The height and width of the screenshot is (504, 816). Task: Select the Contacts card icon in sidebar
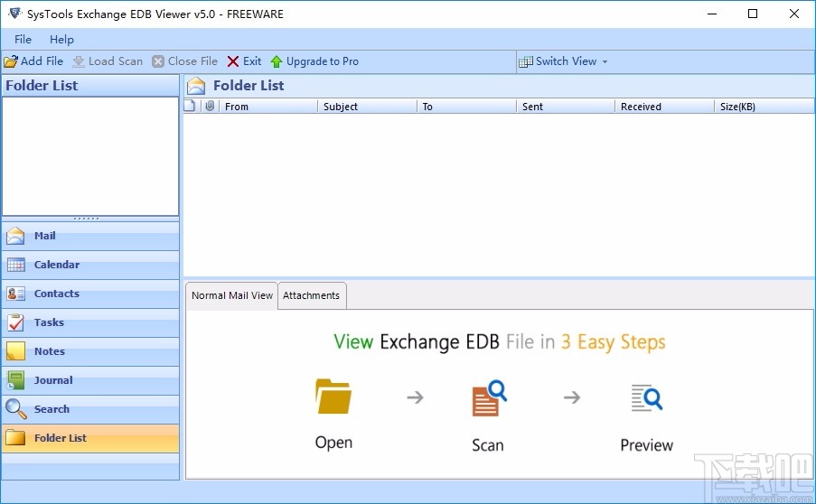[15, 294]
